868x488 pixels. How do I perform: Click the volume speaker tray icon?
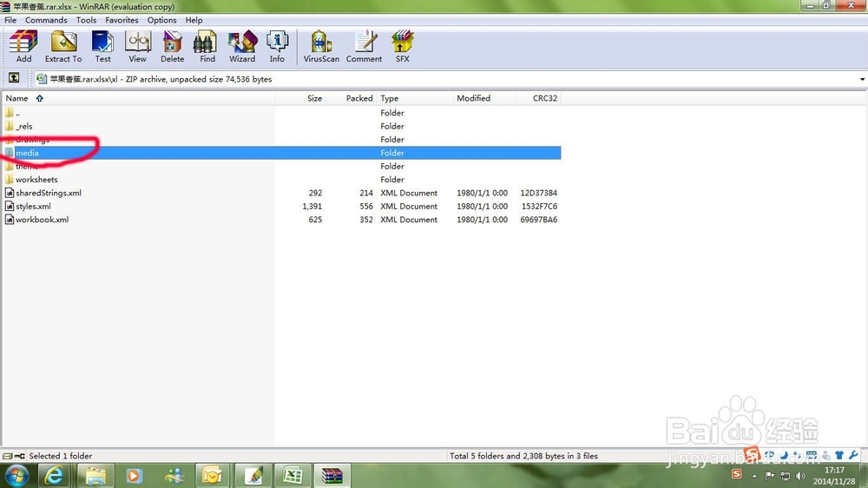point(800,476)
